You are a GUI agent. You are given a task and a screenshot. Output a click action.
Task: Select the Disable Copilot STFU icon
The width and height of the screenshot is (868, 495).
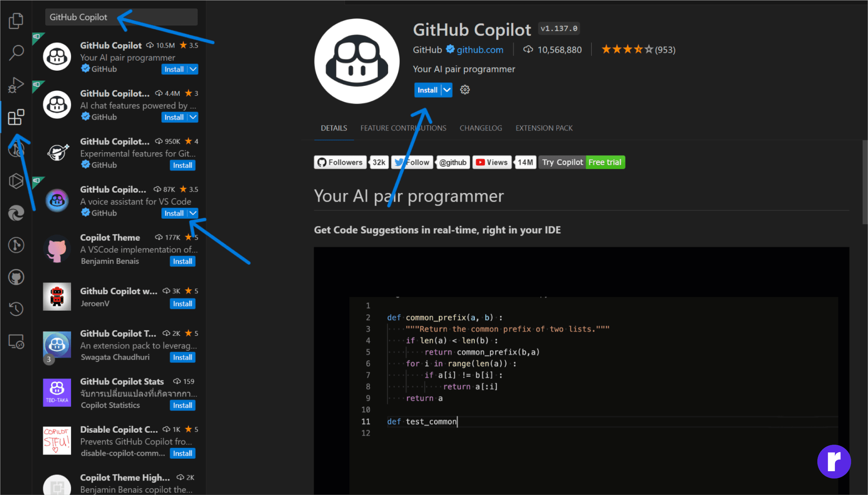coord(57,440)
